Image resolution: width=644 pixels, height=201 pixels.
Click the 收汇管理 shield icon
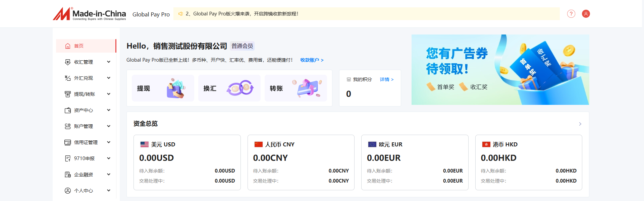coord(68,62)
